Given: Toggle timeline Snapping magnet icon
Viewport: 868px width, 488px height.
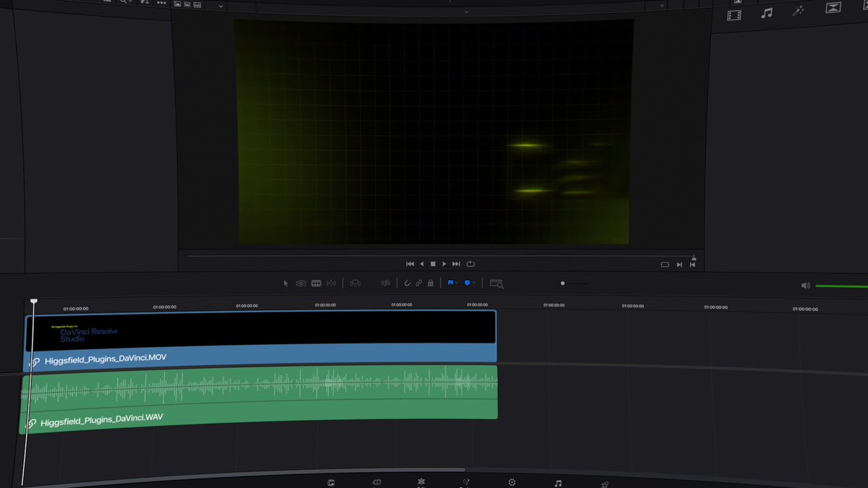Looking at the screenshot, I should click(x=407, y=283).
